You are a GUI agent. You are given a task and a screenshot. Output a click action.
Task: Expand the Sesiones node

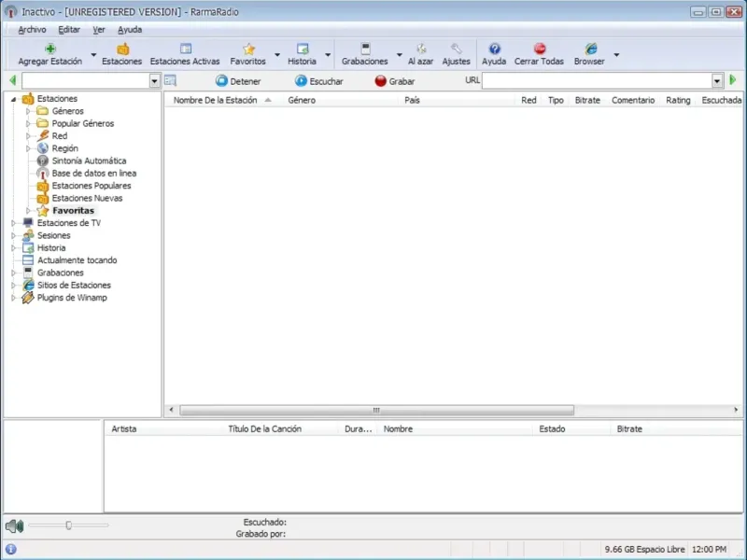point(13,235)
